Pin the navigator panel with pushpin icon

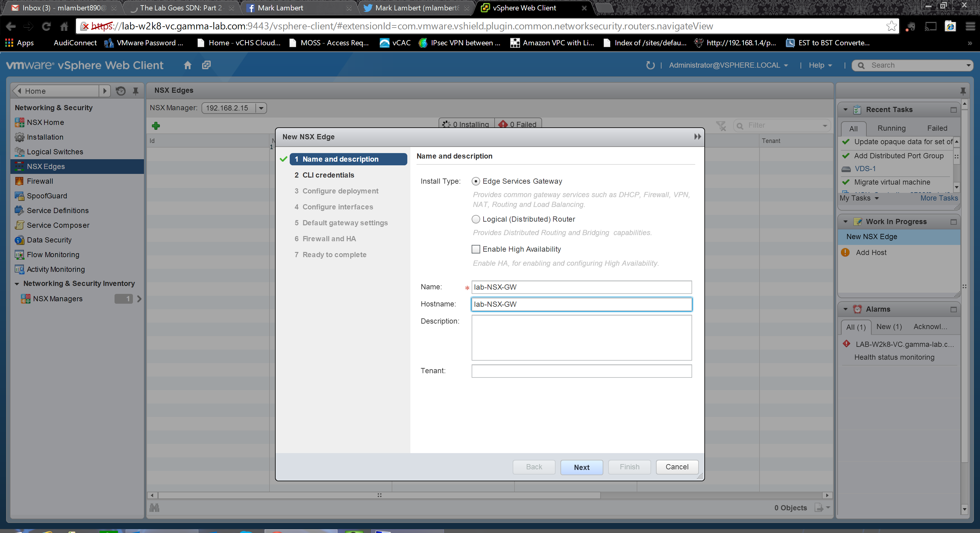(135, 91)
